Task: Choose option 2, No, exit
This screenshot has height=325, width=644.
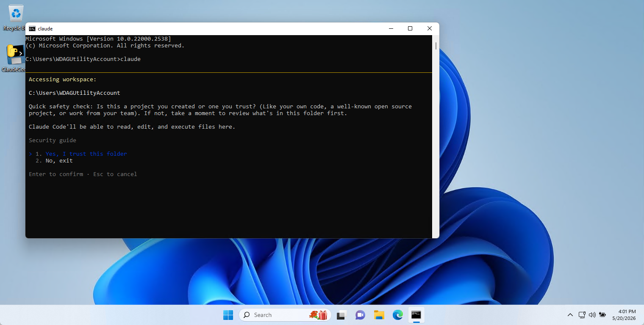Action: pos(54,161)
